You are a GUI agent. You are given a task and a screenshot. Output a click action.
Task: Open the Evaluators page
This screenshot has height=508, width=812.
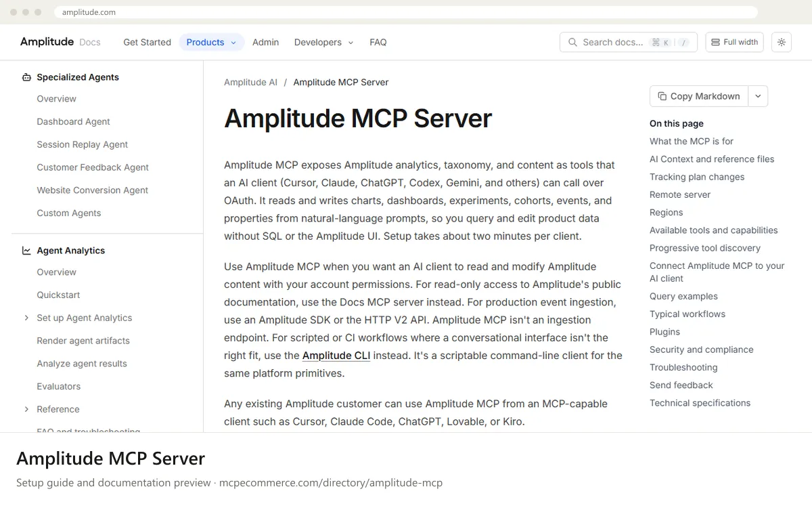(58, 387)
